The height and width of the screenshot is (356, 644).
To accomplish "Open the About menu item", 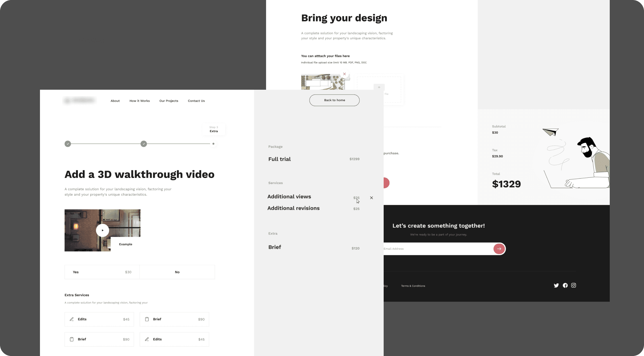I will pyautogui.click(x=115, y=101).
